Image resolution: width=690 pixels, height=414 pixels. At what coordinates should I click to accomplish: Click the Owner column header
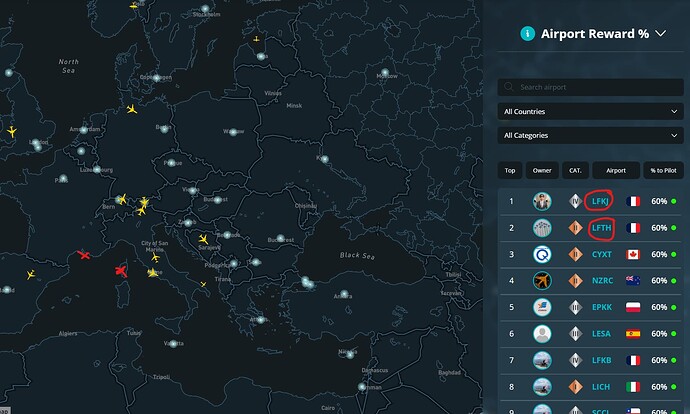pyautogui.click(x=542, y=171)
